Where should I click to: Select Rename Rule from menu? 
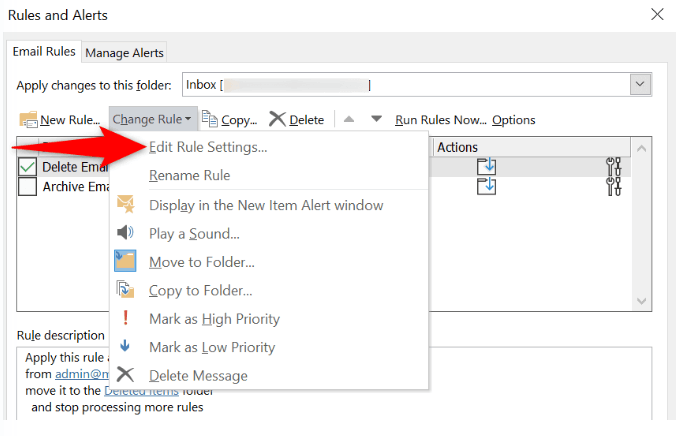pyautogui.click(x=190, y=175)
